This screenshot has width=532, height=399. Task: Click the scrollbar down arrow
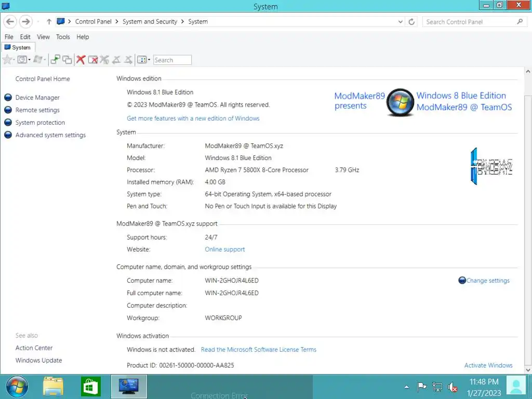click(528, 370)
